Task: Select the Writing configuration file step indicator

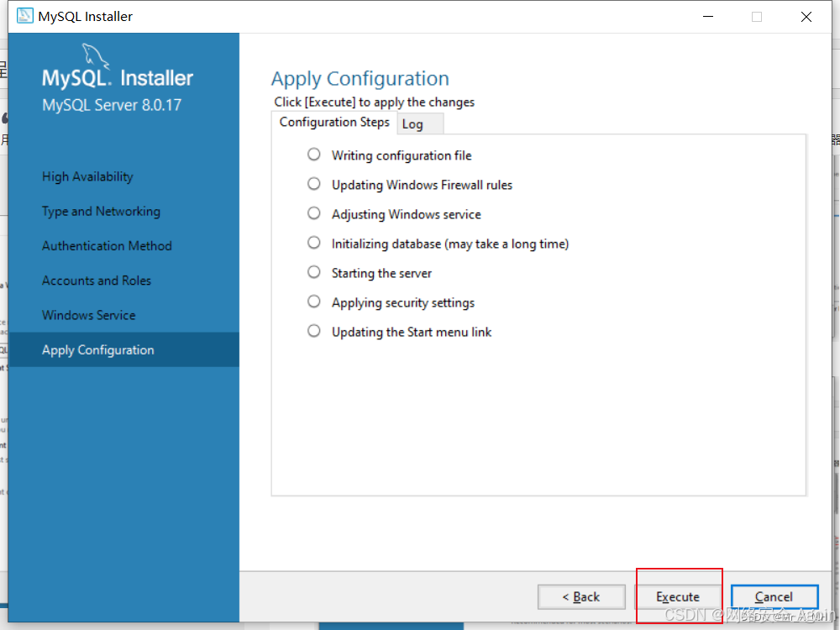Action: [x=313, y=155]
